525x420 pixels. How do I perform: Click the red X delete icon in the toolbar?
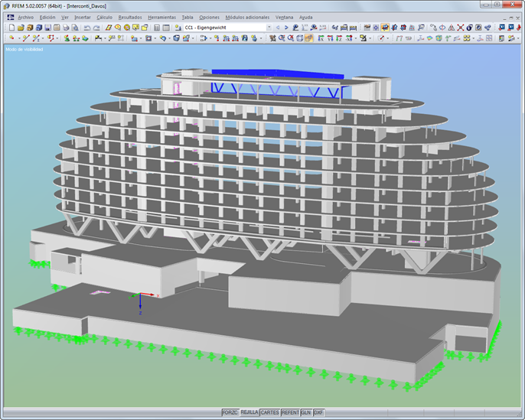(x=461, y=28)
